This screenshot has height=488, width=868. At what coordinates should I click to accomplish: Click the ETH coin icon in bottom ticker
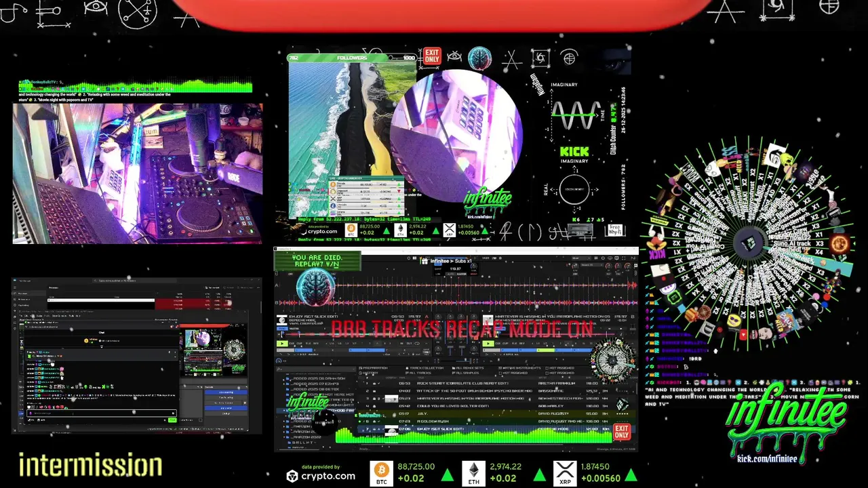[474, 472]
